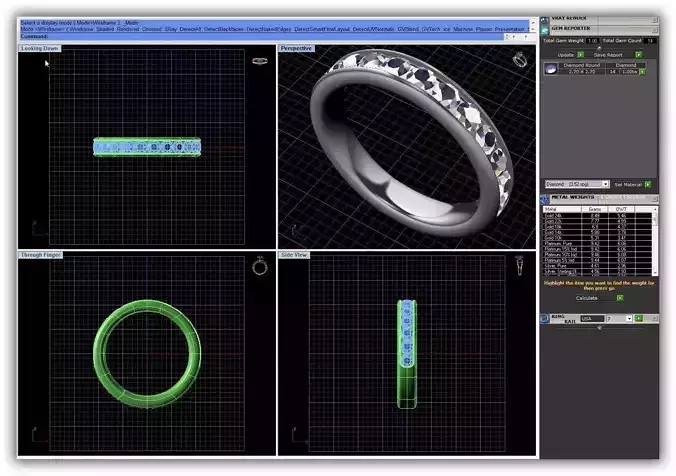Select the Platinum Pure row
Image resolution: width=676 pixels, height=476 pixels.
pyautogui.click(x=598, y=244)
